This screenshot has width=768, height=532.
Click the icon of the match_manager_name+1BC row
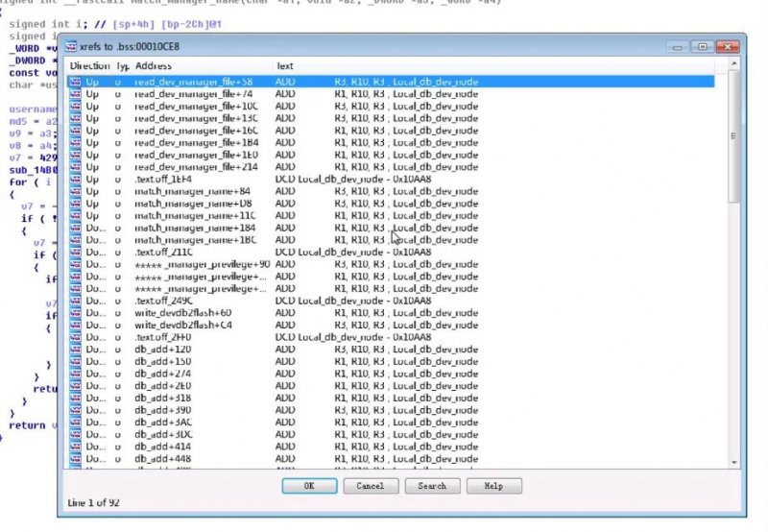pos(75,240)
